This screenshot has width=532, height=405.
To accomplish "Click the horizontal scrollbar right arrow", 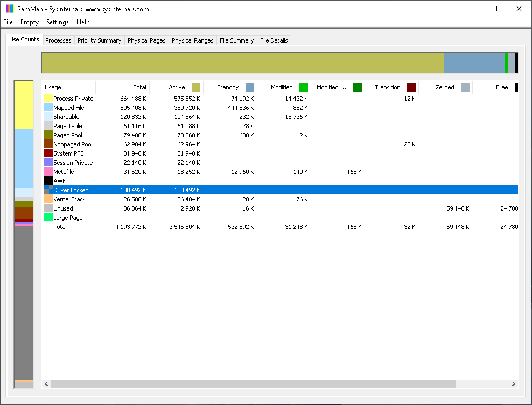I will coord(514,384).
